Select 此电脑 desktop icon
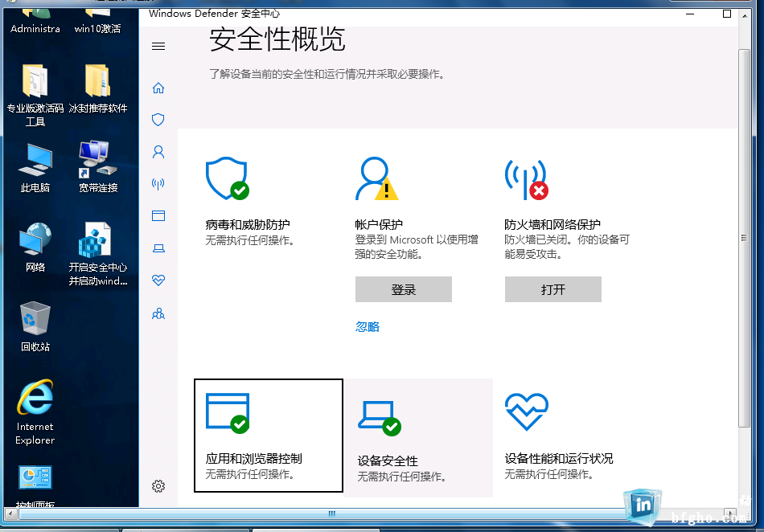 coord(35,168)
